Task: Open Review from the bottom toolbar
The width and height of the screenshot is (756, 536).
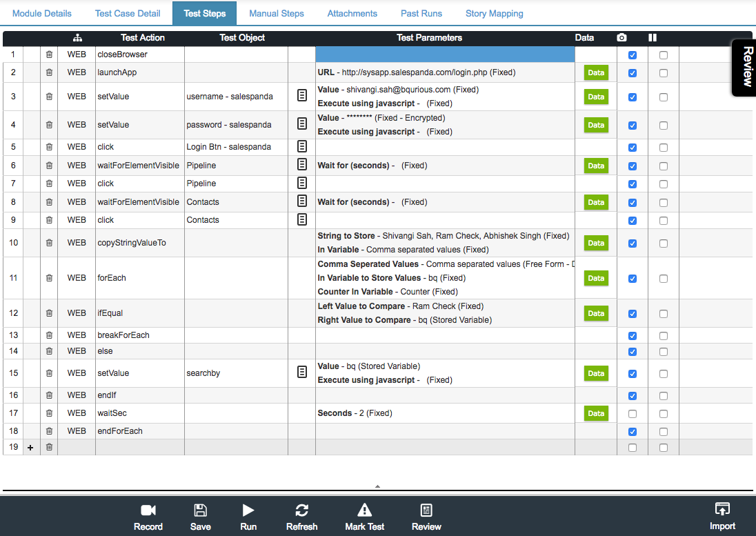Action: [x=426, y=517]
